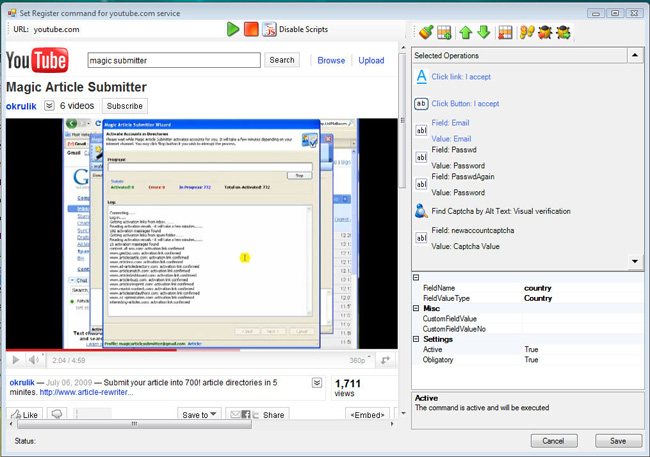Viewport: 650px width, 457px height.
Task: Click the video progress bar
Action: [201, 350]
